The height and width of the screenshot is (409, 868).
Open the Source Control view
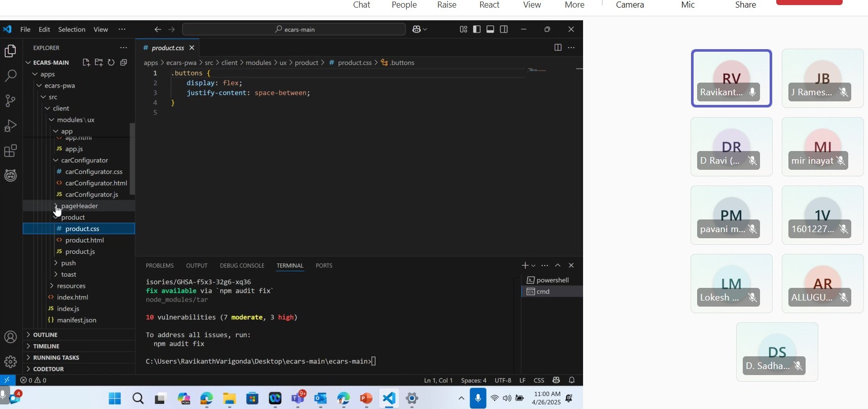11,100
